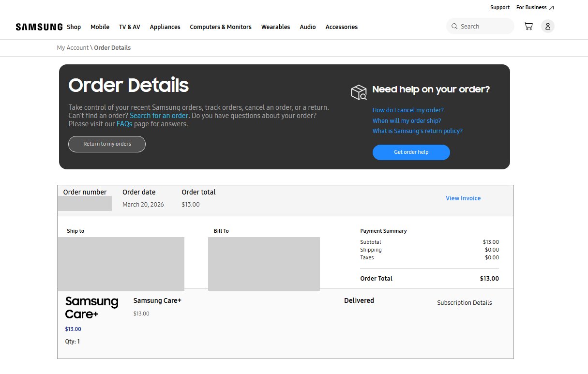Viewport: 588px width, 374px height.
Task: Open the Support link
Action: 500,7
